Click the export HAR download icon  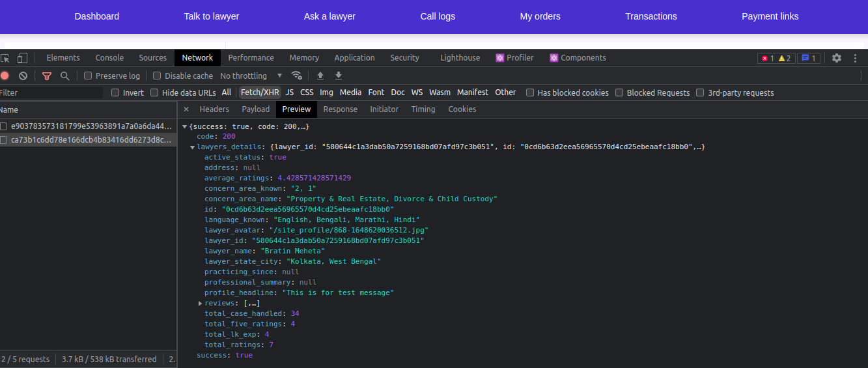click(339, 76)
